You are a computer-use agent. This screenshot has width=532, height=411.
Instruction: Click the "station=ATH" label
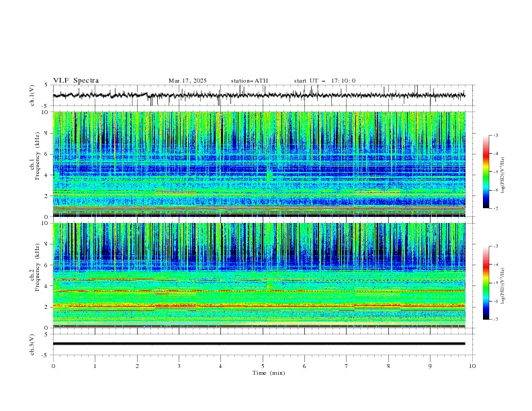point(249,81)
